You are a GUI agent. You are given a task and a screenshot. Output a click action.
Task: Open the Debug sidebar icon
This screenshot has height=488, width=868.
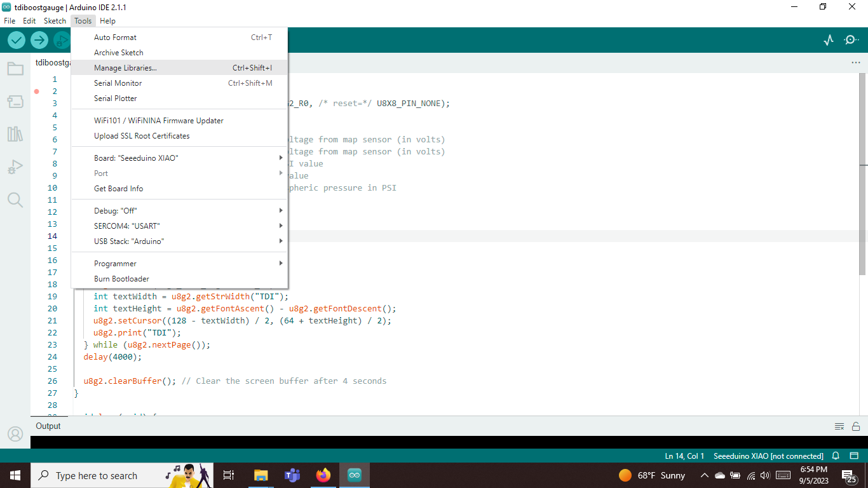15,167
